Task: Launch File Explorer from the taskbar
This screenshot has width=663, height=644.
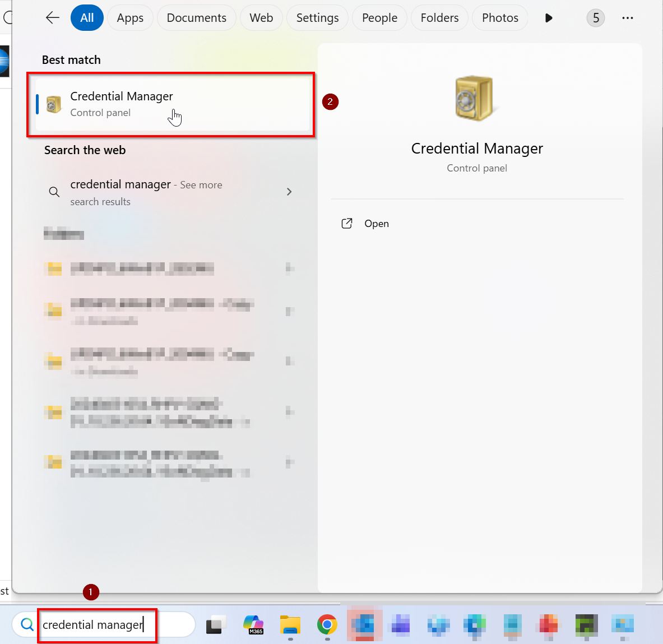Action: [290, 624]
